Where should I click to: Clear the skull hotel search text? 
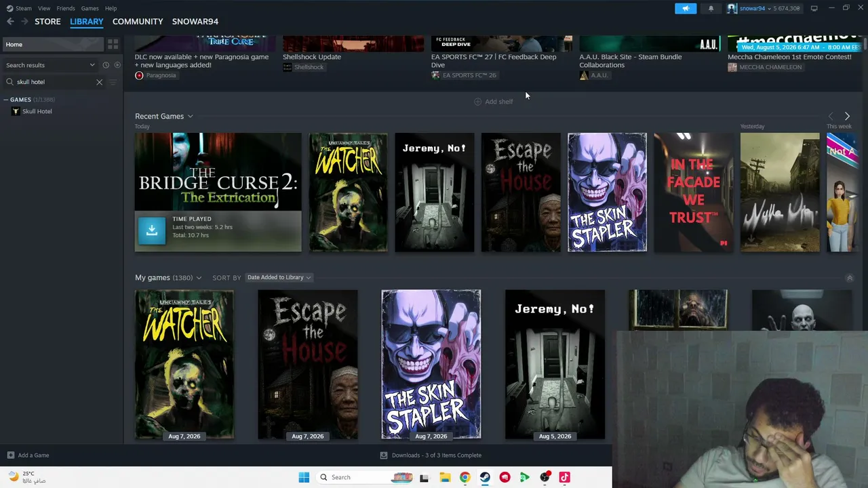pyautogui.click(x=99, y=82)
